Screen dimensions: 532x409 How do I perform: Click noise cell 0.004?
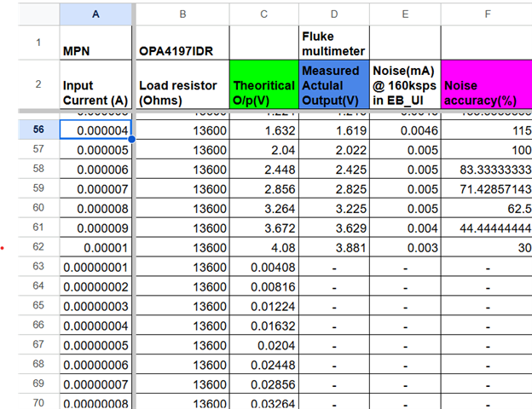click(x=405, y=228)
